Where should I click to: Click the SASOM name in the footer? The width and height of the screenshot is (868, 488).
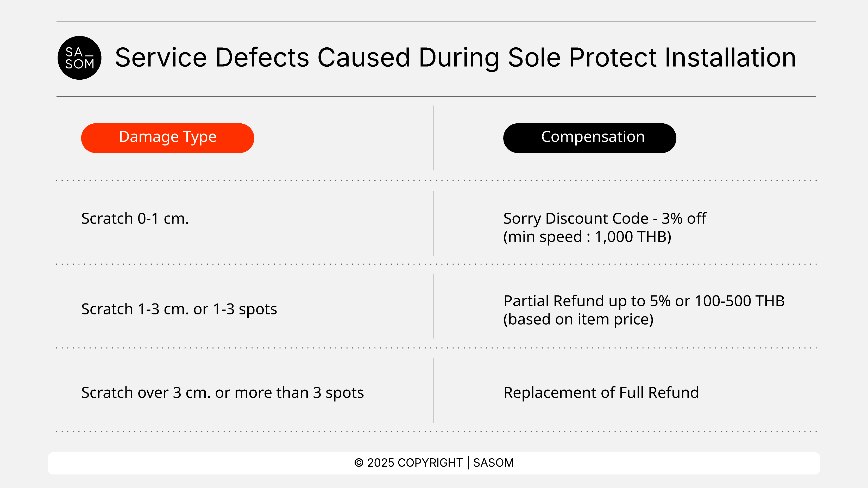tap(493, 463)
